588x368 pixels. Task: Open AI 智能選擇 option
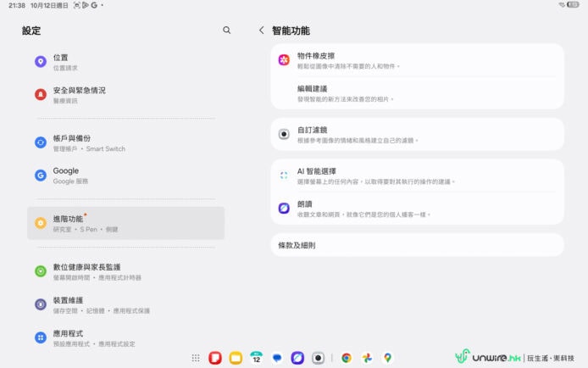pos(417,176)
